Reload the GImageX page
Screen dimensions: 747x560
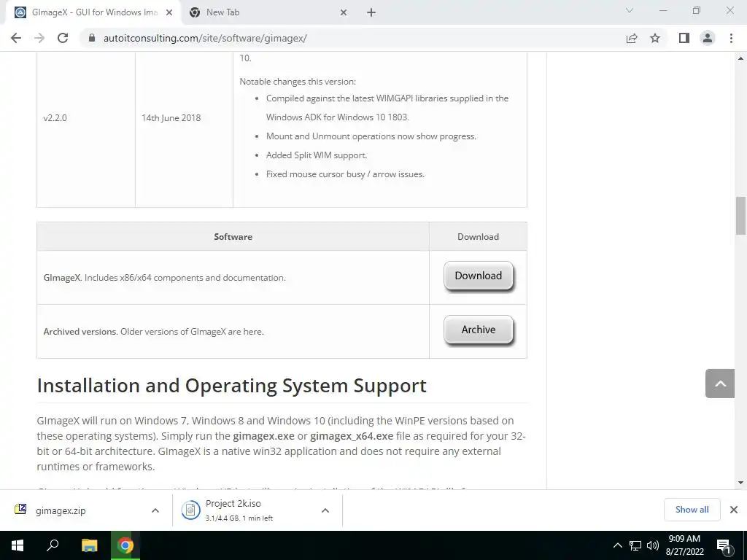63,38
